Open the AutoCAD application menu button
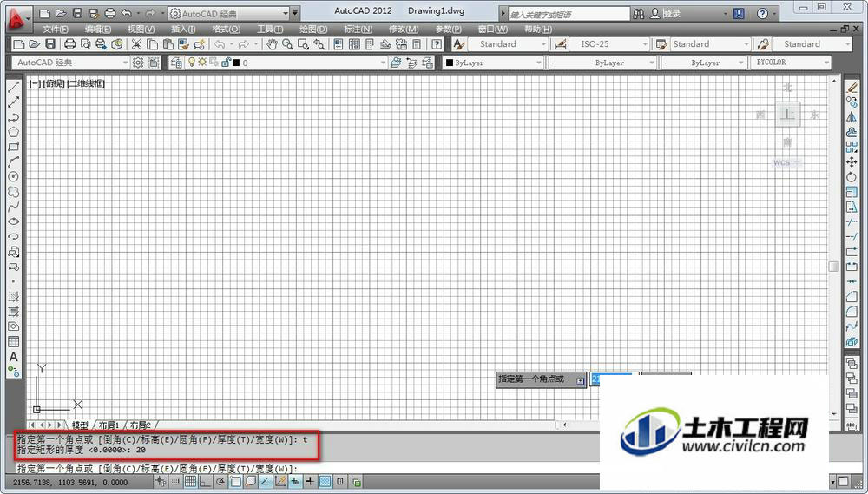Viewport: 868px width, 494px height. (19, 17)
